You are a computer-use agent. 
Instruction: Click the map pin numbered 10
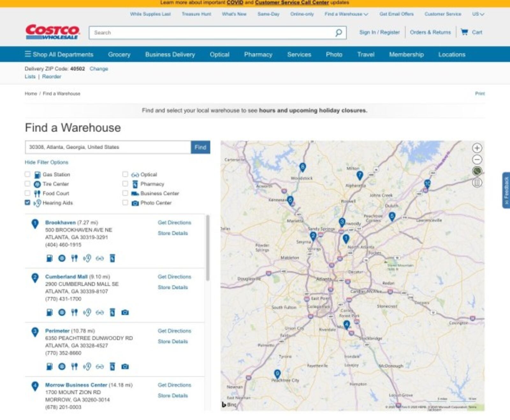point(427,183)
